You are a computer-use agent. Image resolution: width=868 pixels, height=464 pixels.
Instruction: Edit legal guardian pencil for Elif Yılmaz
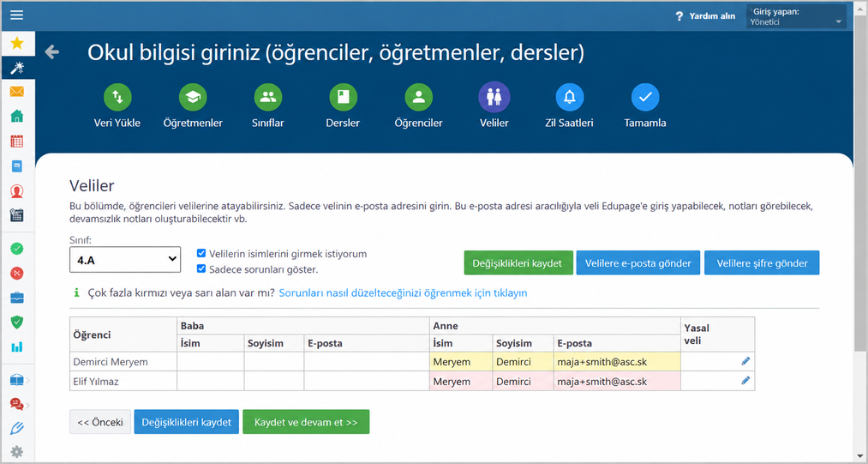coord(745,381)
